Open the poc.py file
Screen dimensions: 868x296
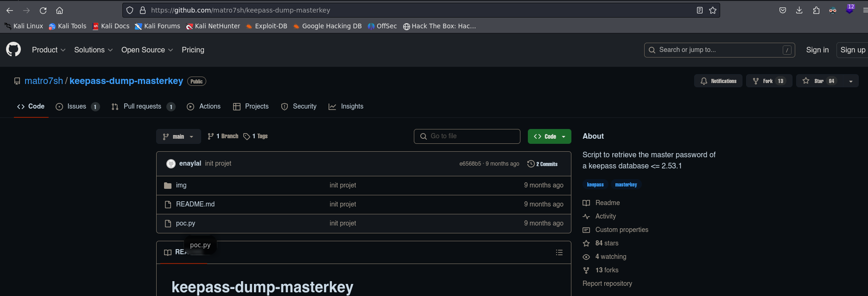click(185, 223)
